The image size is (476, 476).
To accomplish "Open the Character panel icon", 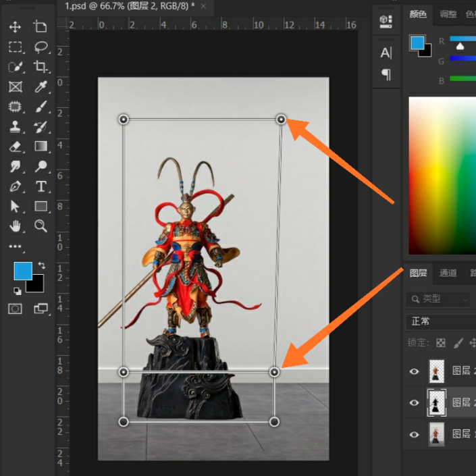I will click(x=386, y=53).
